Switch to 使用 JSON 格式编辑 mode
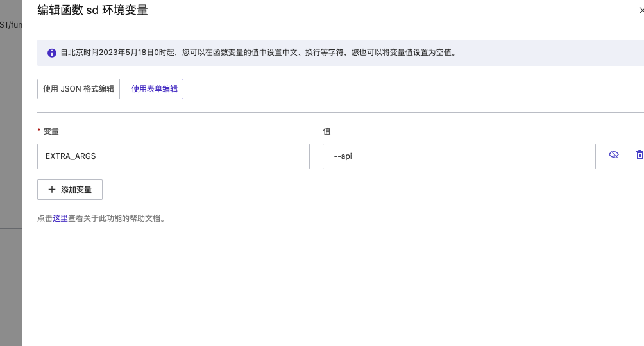 [x=78, y=89]
